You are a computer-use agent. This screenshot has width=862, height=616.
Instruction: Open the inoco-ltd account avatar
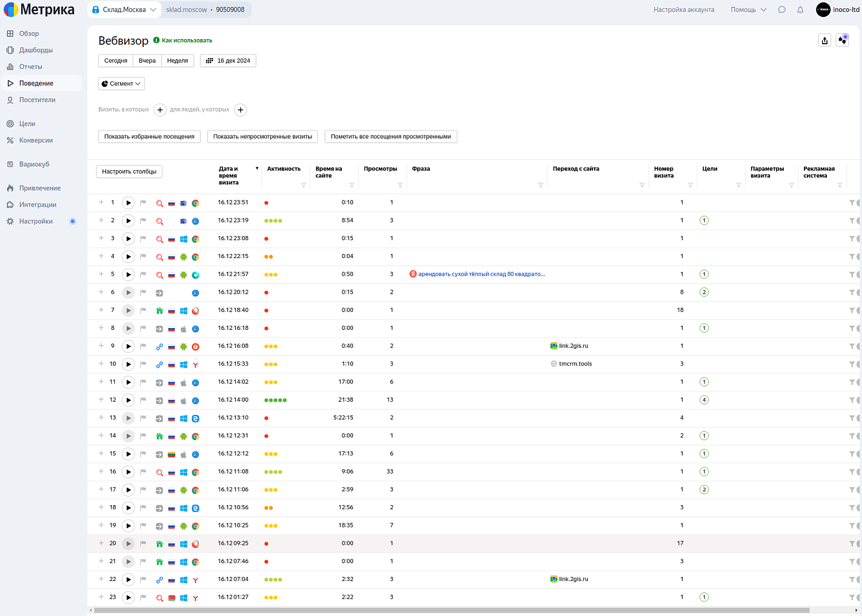[823, 10]
